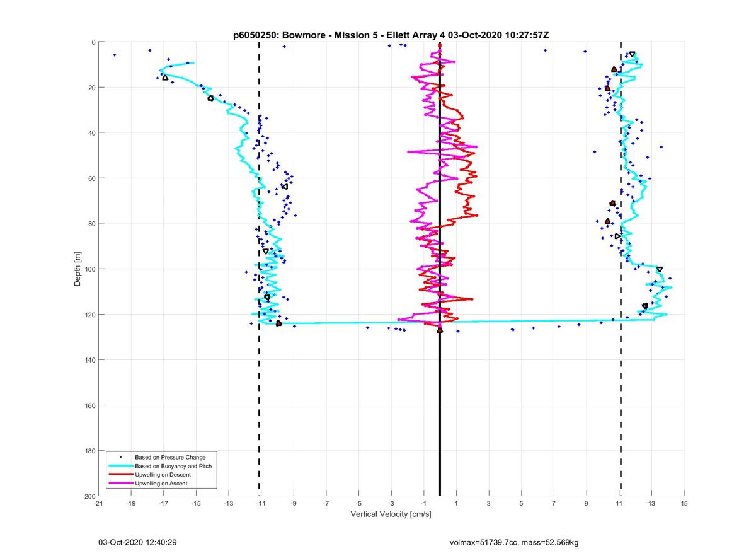Click the x-axis tick label '-3'
The width and height of the screenshot is (756, 558).
[391, 504]
